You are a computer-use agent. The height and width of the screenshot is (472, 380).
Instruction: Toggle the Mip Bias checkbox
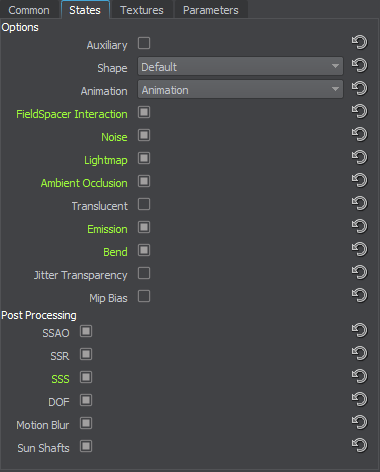point(144,296)
